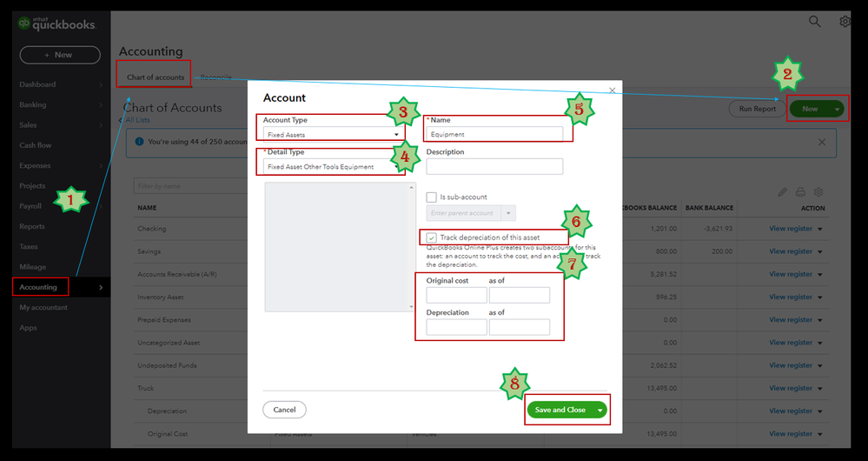Expand action menu for Truck row
Screen dimensions: 868x461
click(820, 389)
